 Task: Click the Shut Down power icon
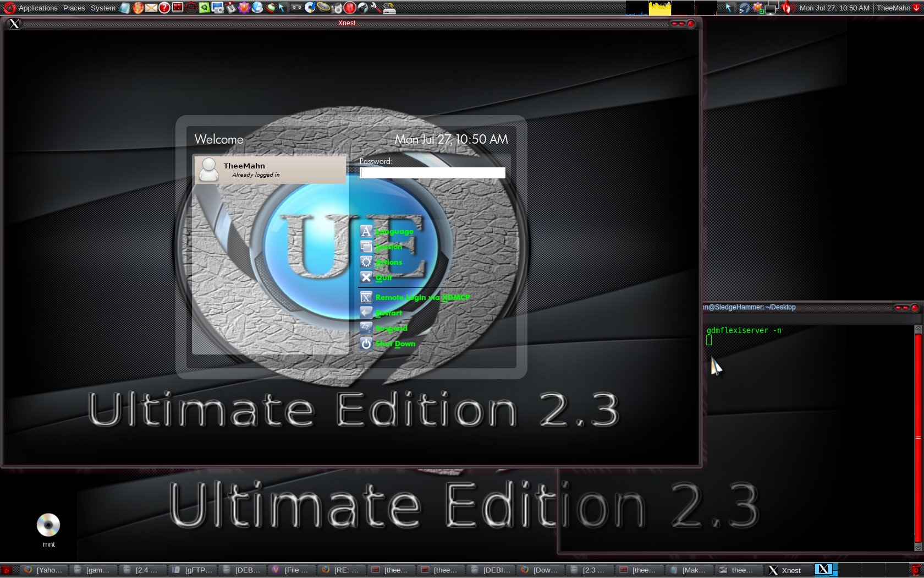tap(366, 343)
